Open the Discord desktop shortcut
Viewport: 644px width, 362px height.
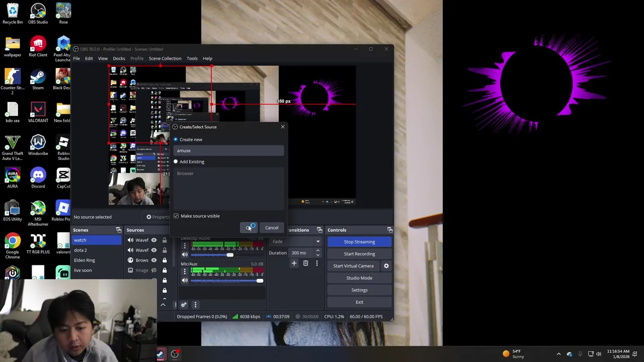(38, 178)
